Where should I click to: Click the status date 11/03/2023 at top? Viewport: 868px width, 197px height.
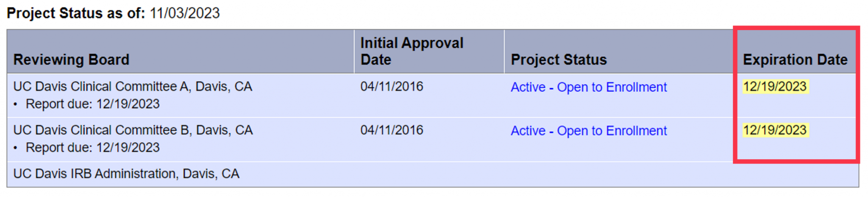(x=185, y=13)
